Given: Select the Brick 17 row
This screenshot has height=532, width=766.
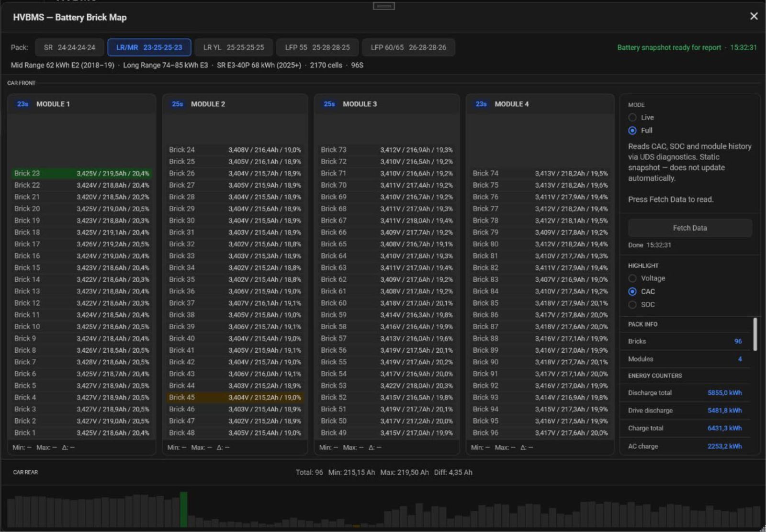Looking at the screenshot, I should (81, 244).
